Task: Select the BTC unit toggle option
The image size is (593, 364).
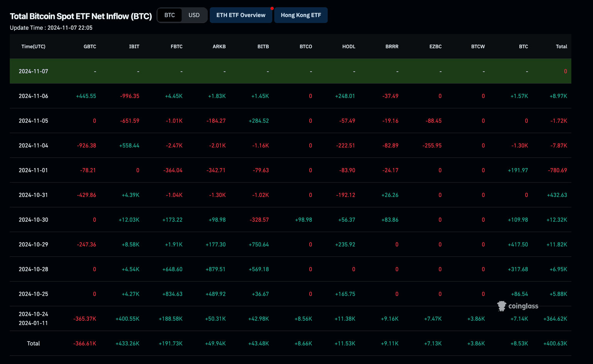Action: 169,15
